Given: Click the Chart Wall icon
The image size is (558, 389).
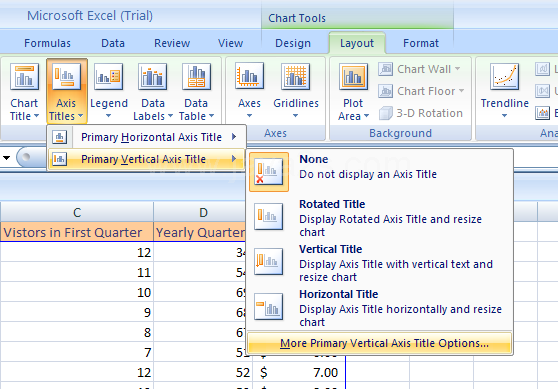Looking at the screenshot, I should tap(386, 69).
